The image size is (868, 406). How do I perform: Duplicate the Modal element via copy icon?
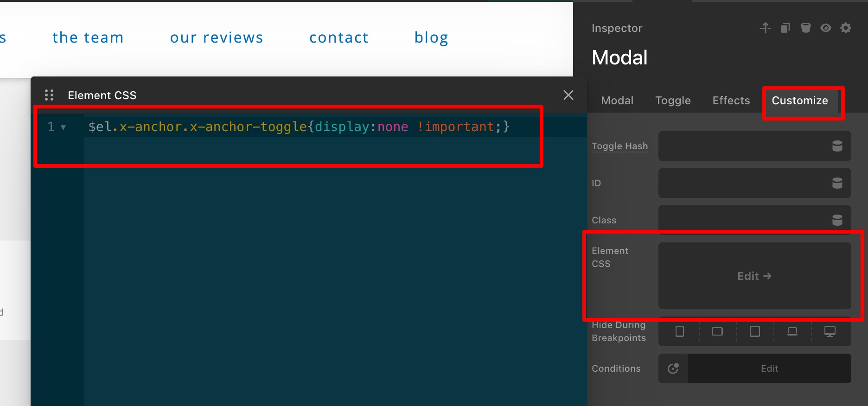tap(785, 28)
